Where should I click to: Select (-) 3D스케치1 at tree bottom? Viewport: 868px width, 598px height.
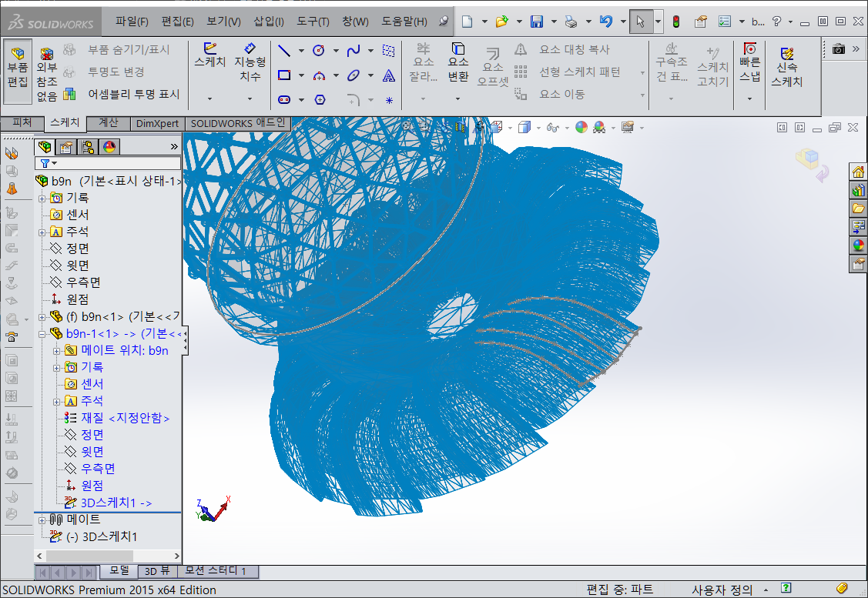[x=93, y=536]
